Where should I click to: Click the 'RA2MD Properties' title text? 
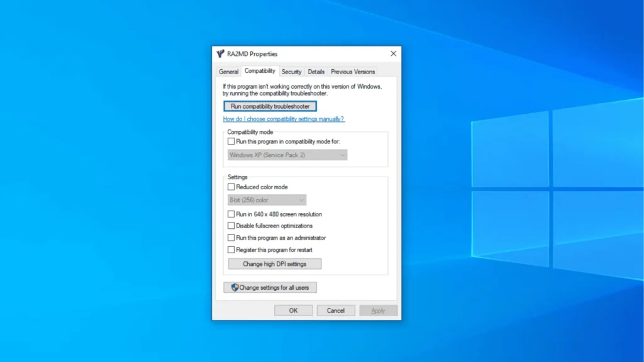[x=252, y=54]
